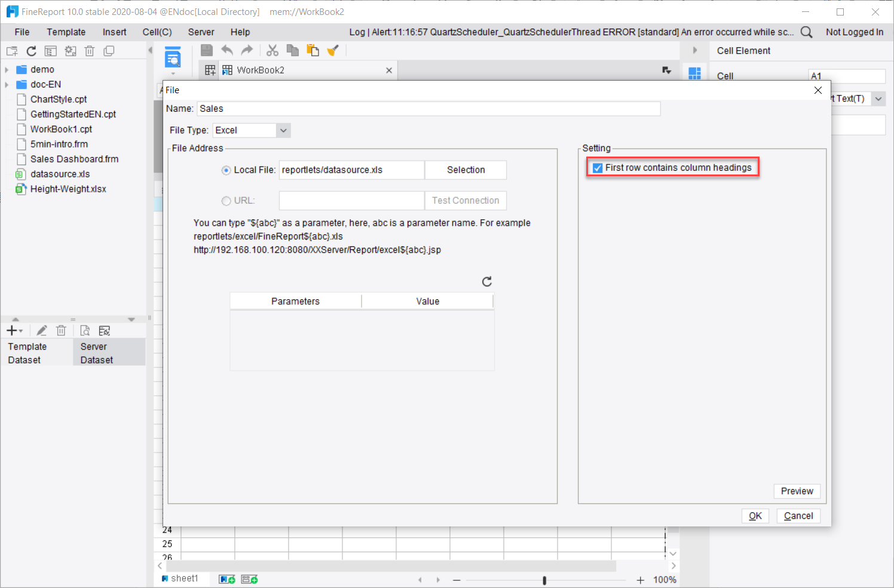
Task: Click the Save disk icon in toolbar
Action: pos(207,51)
